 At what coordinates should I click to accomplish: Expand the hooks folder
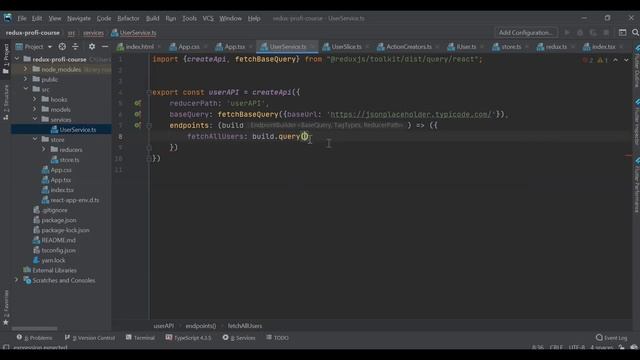point(35,99)
